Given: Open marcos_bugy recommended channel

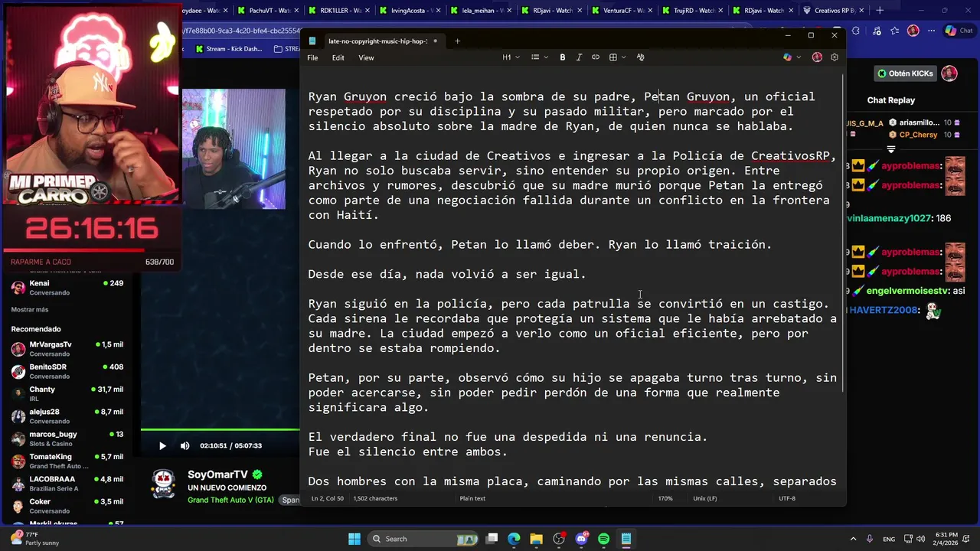Looking at the screenshot, I should (67, 439).
